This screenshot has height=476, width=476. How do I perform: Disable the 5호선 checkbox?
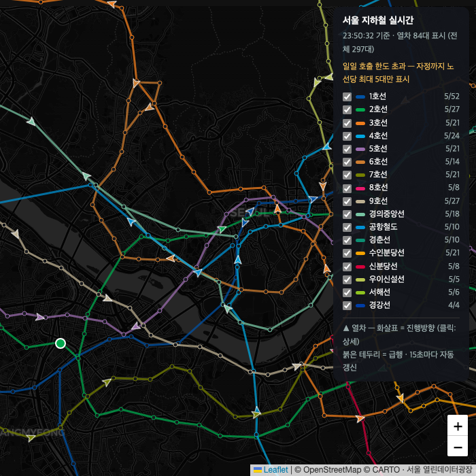click(x=347, y=149)
